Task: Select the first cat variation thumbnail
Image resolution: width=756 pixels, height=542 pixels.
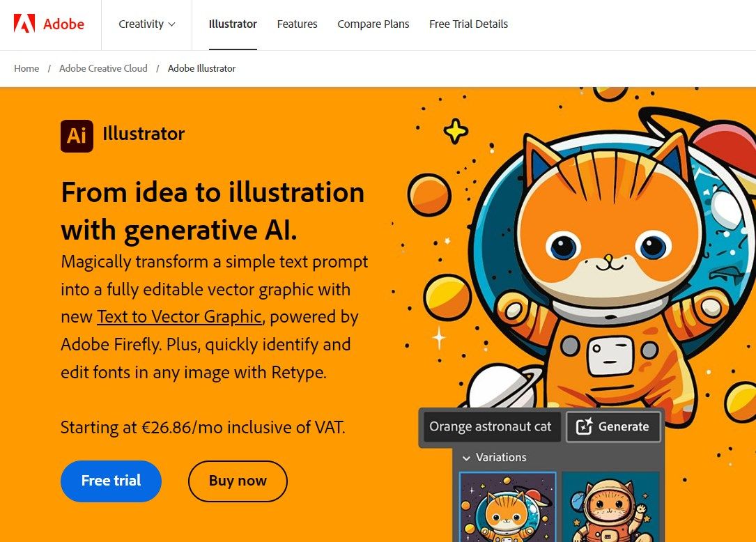Action: (x=508, y=506)
